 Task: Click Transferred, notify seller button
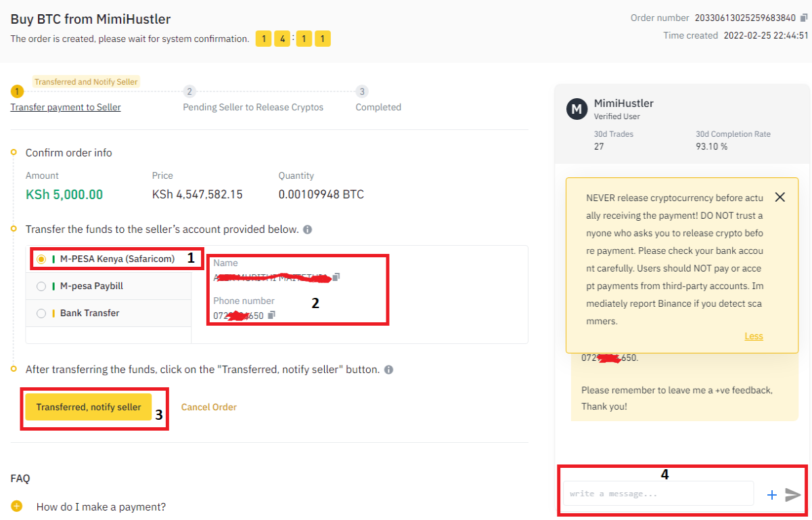tap(89, 407)
